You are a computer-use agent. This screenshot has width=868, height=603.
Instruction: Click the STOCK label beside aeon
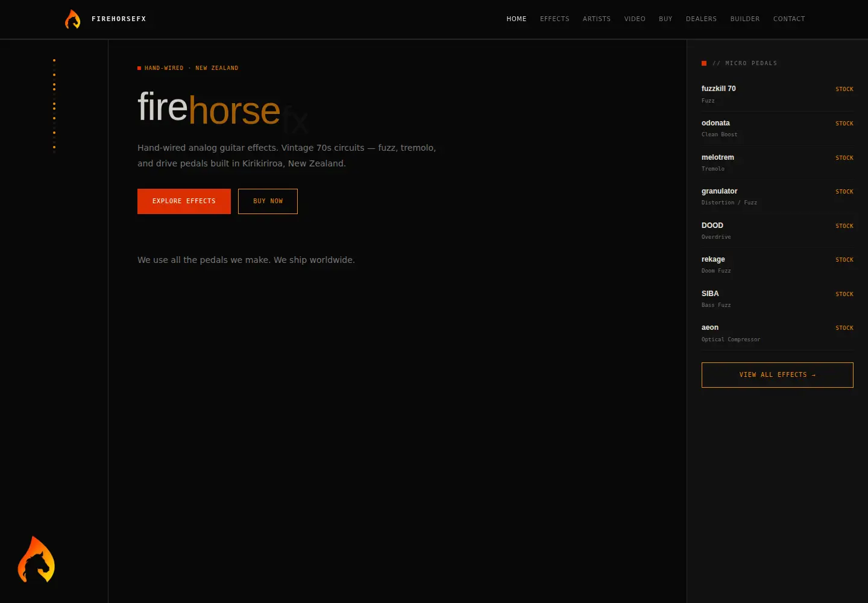pyautogui.click(x=844, y=328)
